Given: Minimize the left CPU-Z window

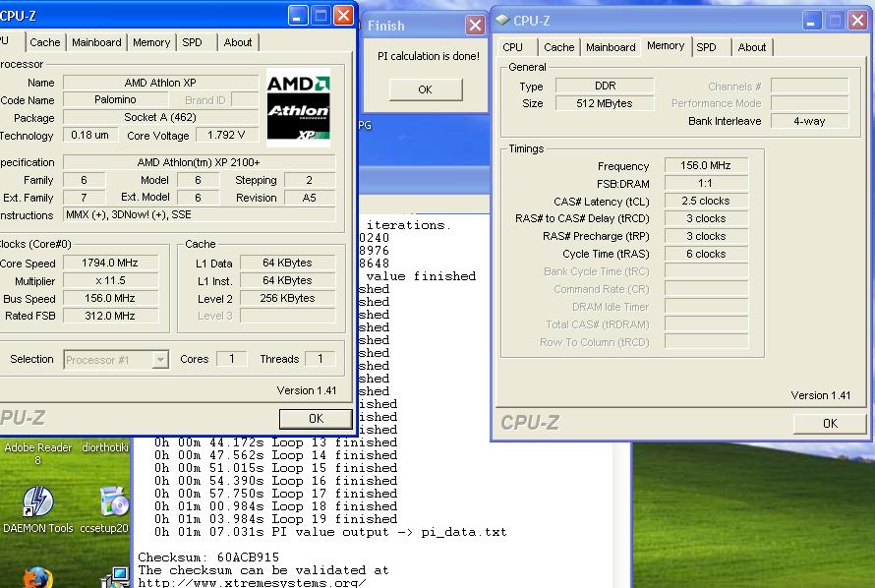Looking at the screenshot, I should click(x=298, y=16).
